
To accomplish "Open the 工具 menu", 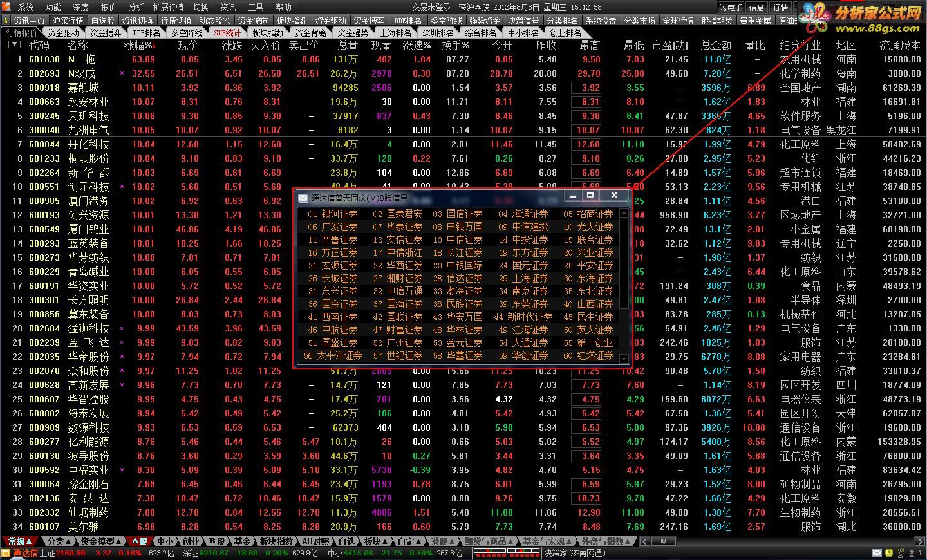I will 256,7.
